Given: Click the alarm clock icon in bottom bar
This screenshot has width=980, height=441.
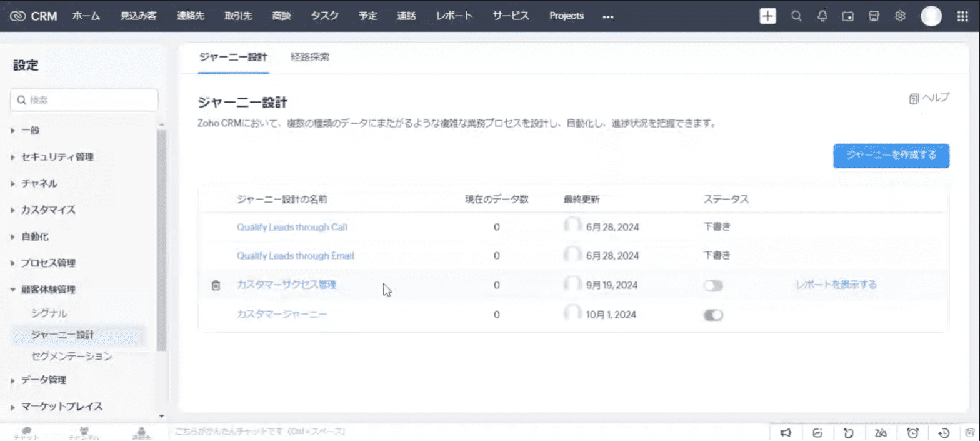Looking at the screenshot, I should point(912,432).
